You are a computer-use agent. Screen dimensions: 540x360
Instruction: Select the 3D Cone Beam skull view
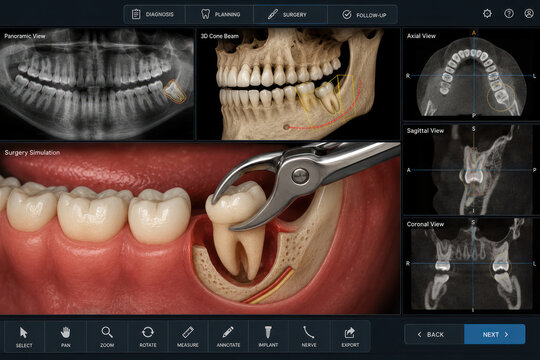[298, 84]
